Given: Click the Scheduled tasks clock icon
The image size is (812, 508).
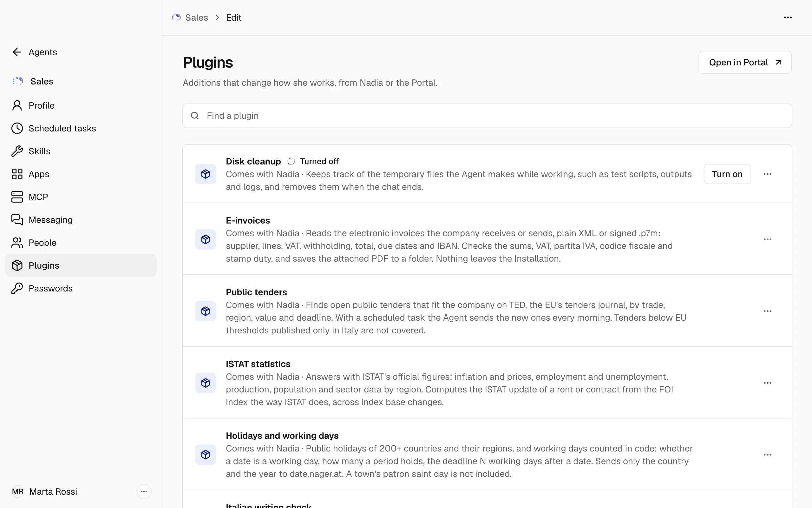Looking at the screenshot, I should pyautogui.click(x=17, y=128).
